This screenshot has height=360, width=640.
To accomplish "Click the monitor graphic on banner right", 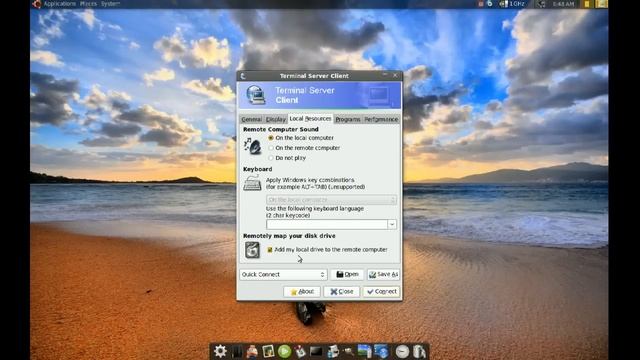I will [x=379, y=96].
